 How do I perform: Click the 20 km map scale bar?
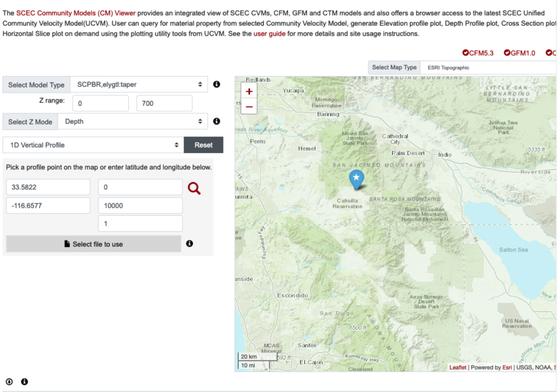(x=257, y=356)
